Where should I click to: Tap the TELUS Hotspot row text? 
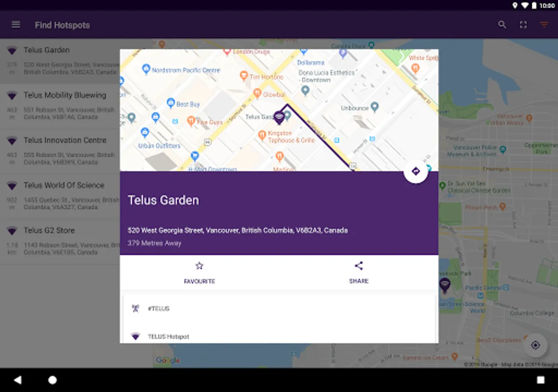click(168, 337)
